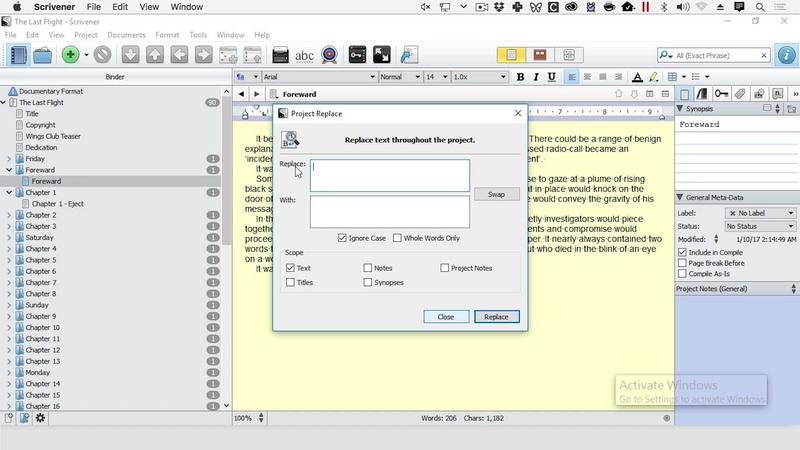800x450 pixels.
Task: Open project settings gear in binder footer
Action: [40, 418]
